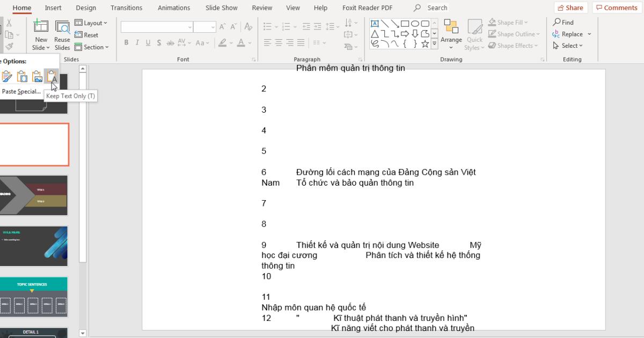644x338 pixels.
Task: Click the Paste Special option
Action: coord(23,91)
